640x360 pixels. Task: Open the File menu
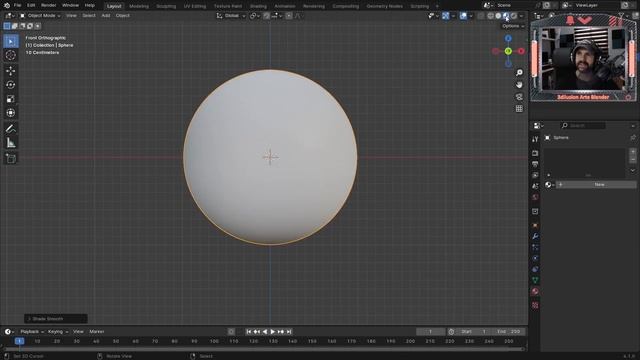(x=18, y=5)
